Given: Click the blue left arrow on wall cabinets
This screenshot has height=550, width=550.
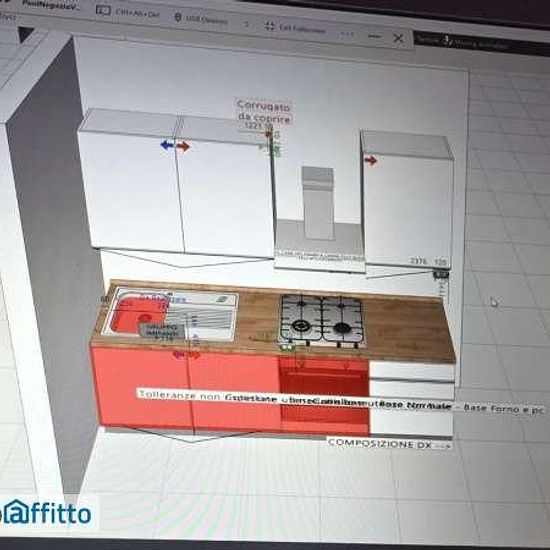Looking at the screenshot, I should pos(167,145).
